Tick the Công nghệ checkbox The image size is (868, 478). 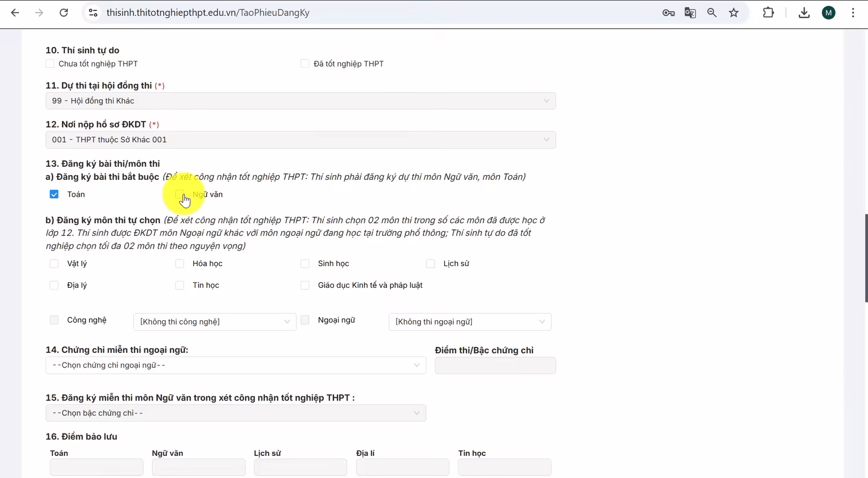[54, 320]
